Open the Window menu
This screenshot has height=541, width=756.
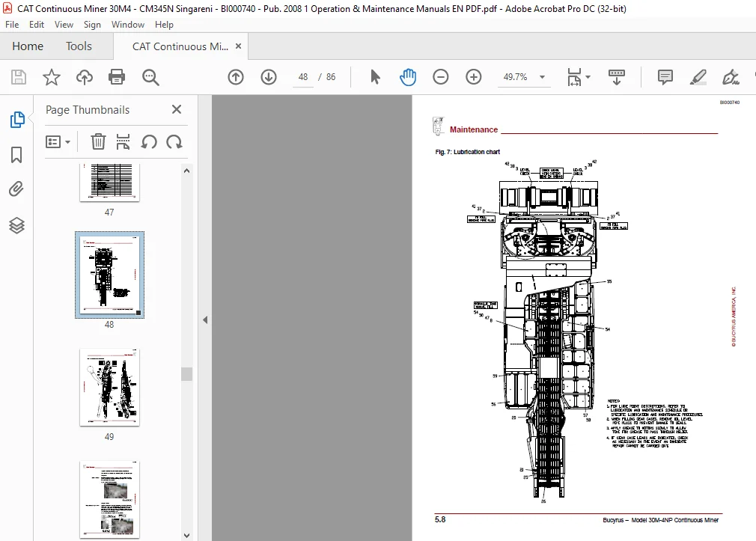(128, 25)
